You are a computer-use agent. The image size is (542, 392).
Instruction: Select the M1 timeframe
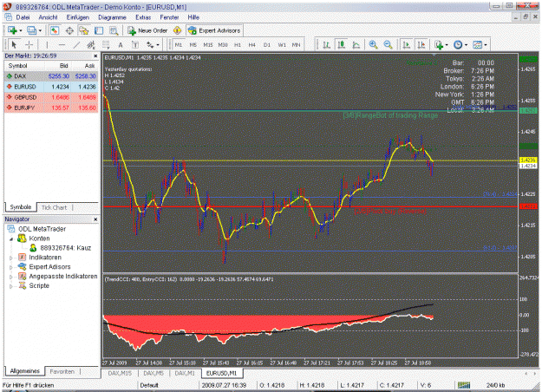[x=179, y=44]
